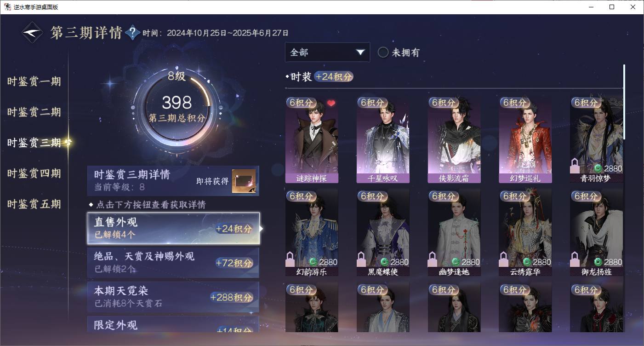Expand the 直售外观 points section
Image resolution: width=644 pixels, height=346 pixels.
click(x=173, y=228)
